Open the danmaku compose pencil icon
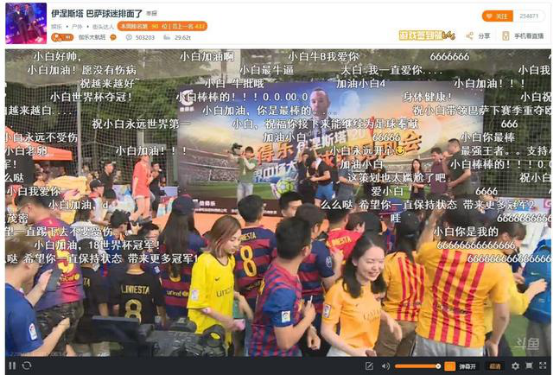Screen dimensions: 554x375 pyautogui.click(x=369, y=366)
